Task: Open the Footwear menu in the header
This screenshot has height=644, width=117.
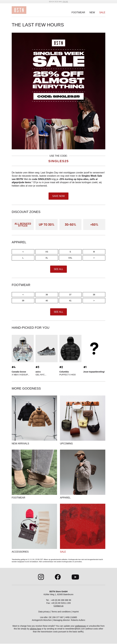Action: [x=78, y=13]
